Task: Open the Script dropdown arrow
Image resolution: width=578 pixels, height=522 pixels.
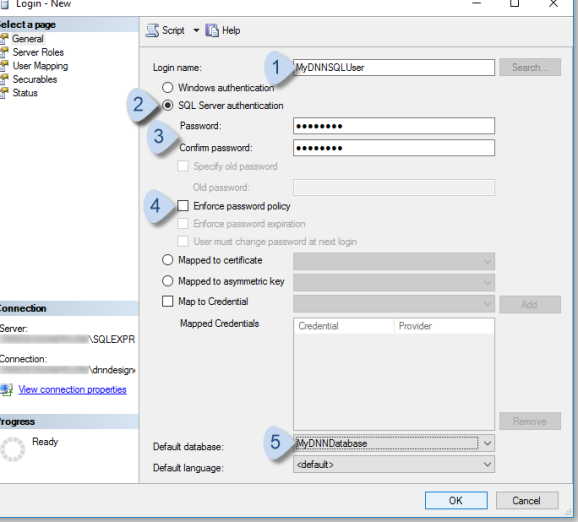Action: pyautogui.click(x=196, y=31)
